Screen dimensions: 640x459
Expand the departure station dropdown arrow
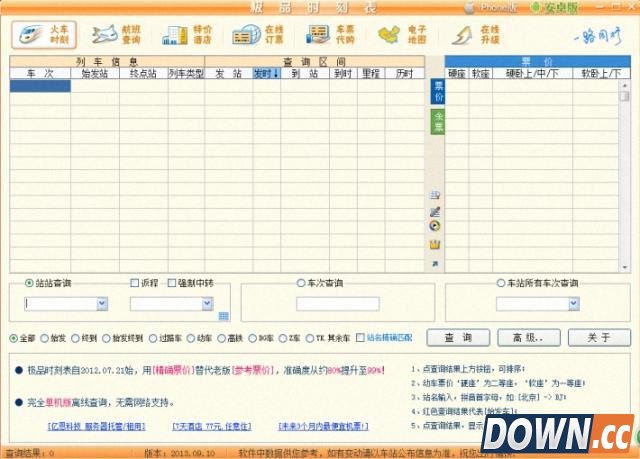tap(102, 304)
